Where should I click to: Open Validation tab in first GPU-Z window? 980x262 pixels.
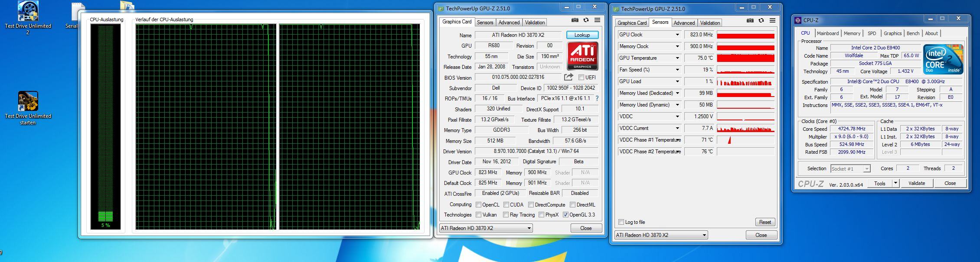tap(535, 23)
